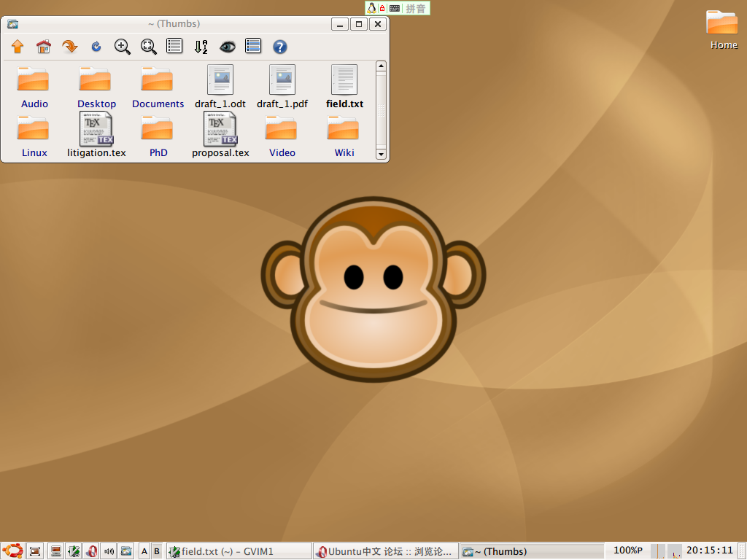Launch the terminal monitor icon in taskbar

[x=55, y=551]
